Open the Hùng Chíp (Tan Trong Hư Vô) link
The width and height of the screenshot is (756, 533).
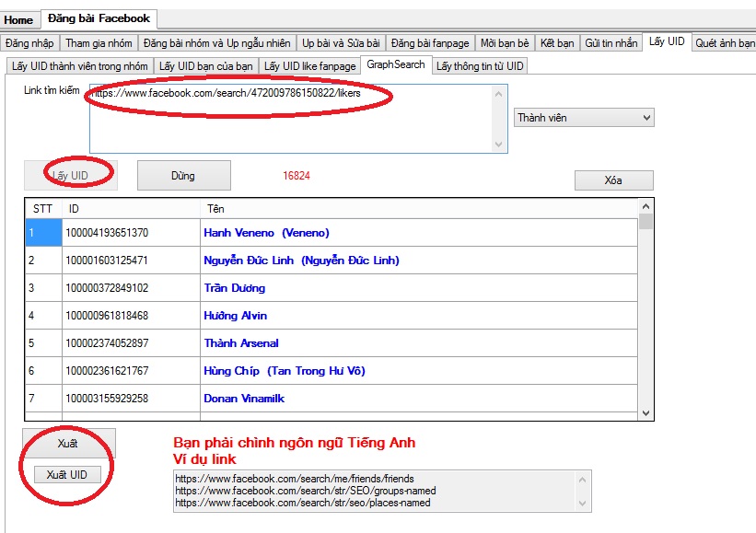[285, 371]
